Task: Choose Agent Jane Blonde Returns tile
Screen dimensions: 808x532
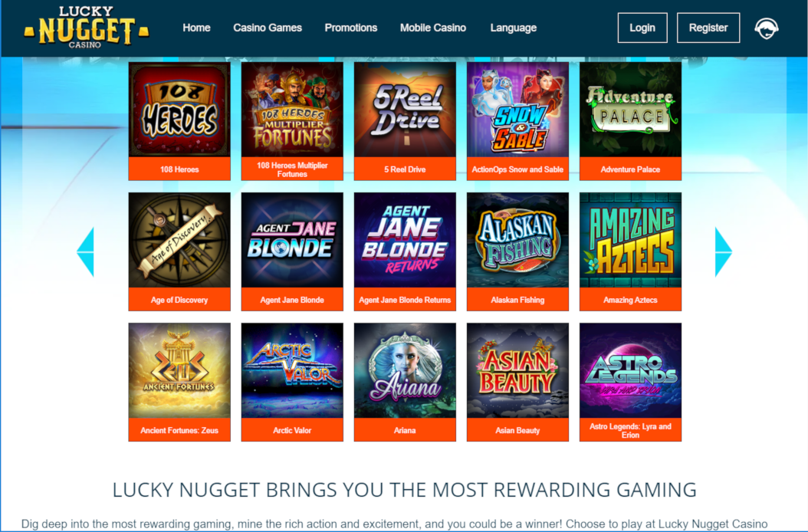Action: pyautogui.click(x=405, y=251)
